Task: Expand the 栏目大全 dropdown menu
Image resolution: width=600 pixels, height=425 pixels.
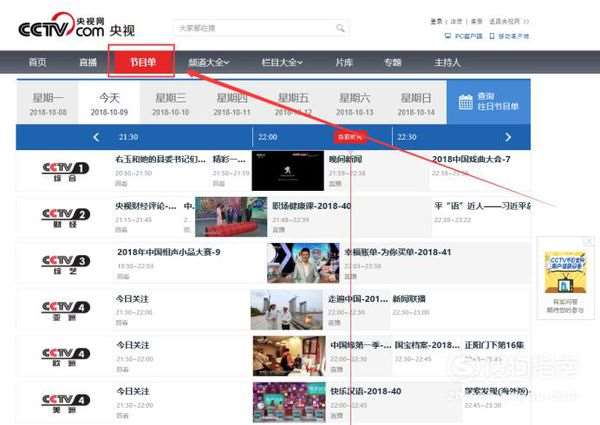Action: point(282,62)
